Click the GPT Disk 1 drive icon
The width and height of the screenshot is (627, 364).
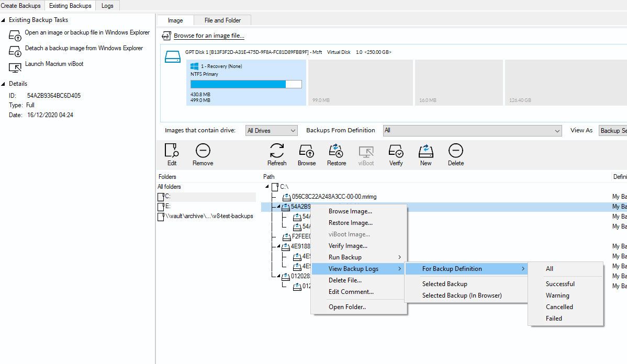click(173, 56)
